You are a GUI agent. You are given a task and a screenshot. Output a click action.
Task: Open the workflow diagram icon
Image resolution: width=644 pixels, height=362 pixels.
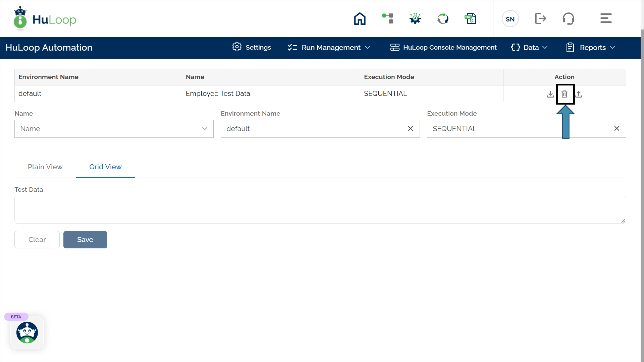[388, 18]
